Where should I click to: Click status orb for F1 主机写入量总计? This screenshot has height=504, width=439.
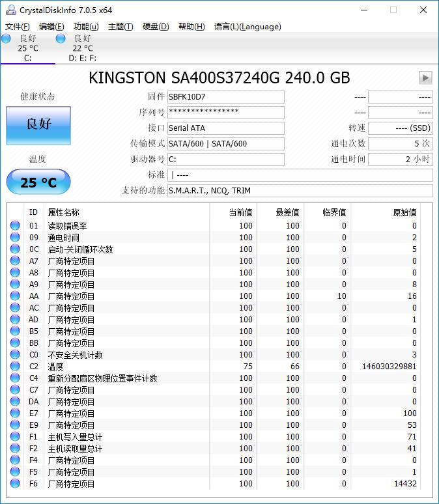point(15,436)
